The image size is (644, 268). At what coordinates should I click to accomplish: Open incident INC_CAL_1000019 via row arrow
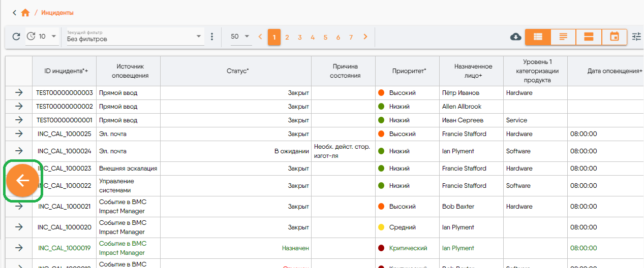(x=19, y=248)
